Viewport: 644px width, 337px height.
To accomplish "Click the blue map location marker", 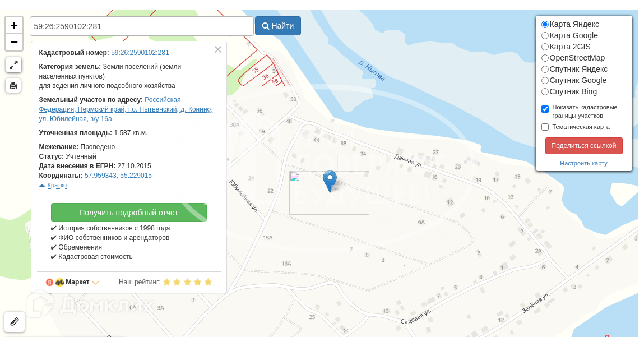I will tap(330, 181).
